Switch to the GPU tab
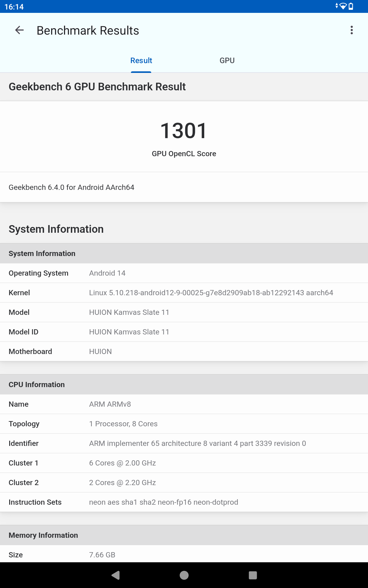368x588 pixels. [227, 61]
